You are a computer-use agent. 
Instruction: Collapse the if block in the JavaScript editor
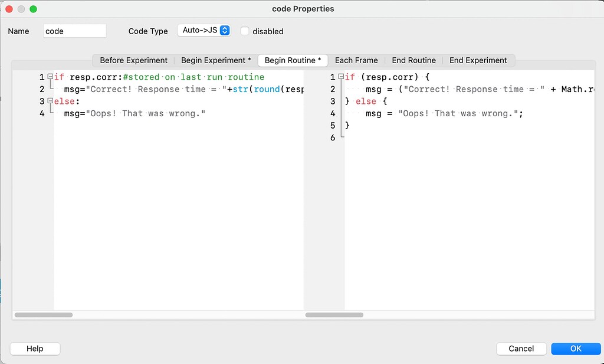(x=341, y=77)
